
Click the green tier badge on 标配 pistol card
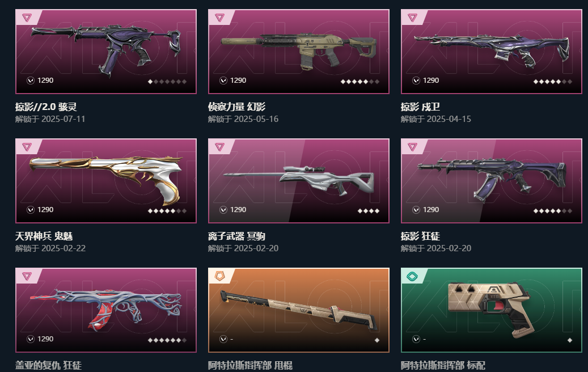[412, 277]
